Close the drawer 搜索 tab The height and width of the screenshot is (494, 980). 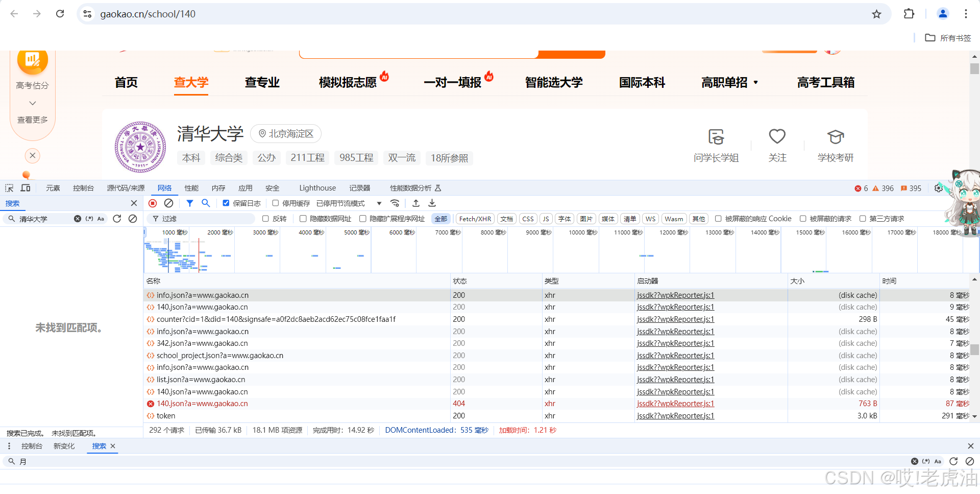tap(113, 446)
